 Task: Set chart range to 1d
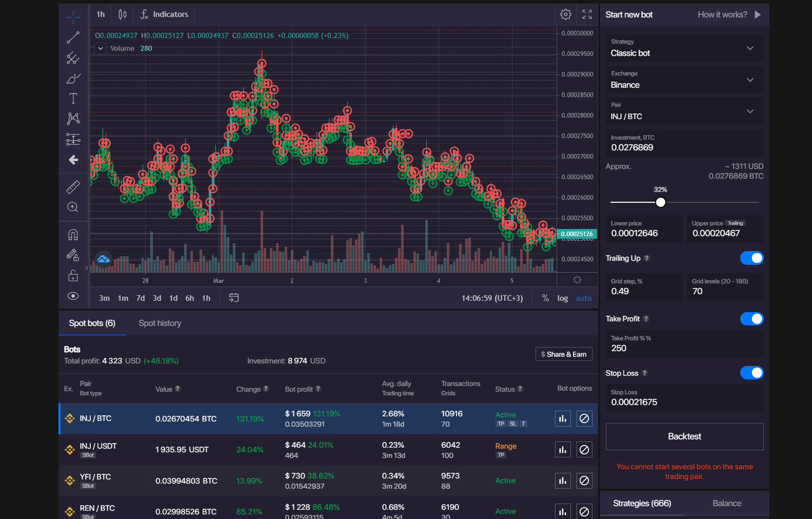tap(173, 298)
